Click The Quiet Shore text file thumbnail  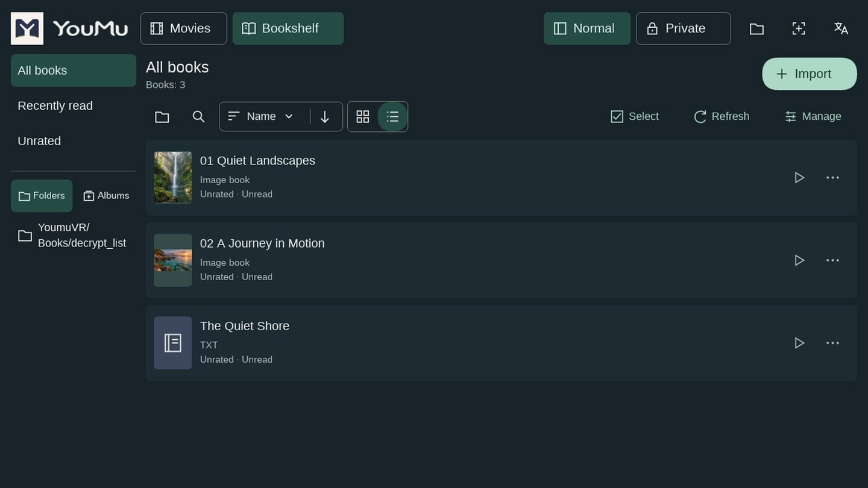(x=173, y=343)
